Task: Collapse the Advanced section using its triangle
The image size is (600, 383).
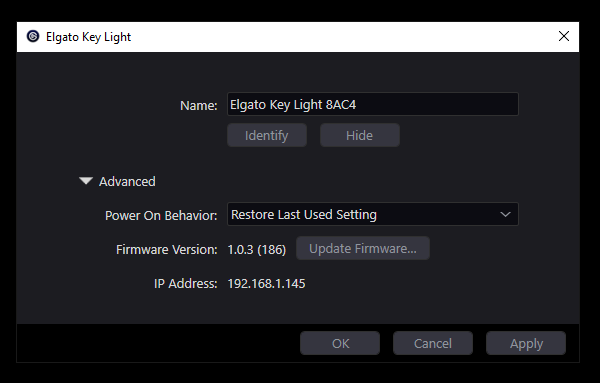Action: tap(86, 181)
